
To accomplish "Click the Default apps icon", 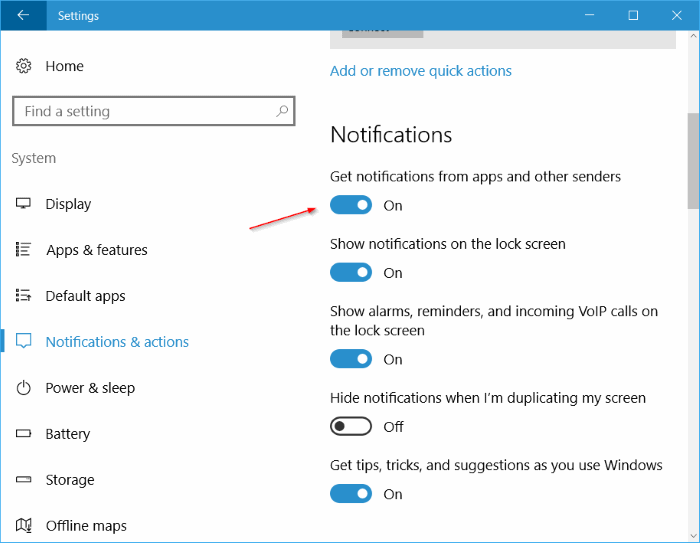I will [23, 296].
